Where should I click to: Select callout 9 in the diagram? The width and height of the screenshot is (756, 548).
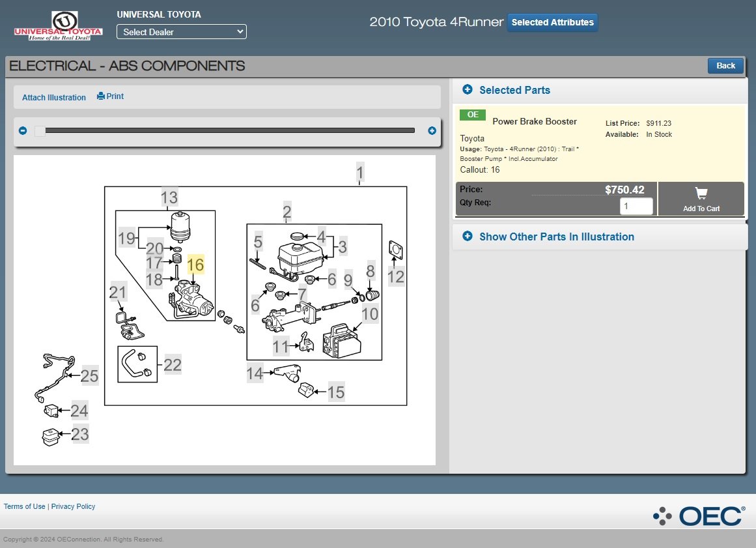[x=348, y=280]
